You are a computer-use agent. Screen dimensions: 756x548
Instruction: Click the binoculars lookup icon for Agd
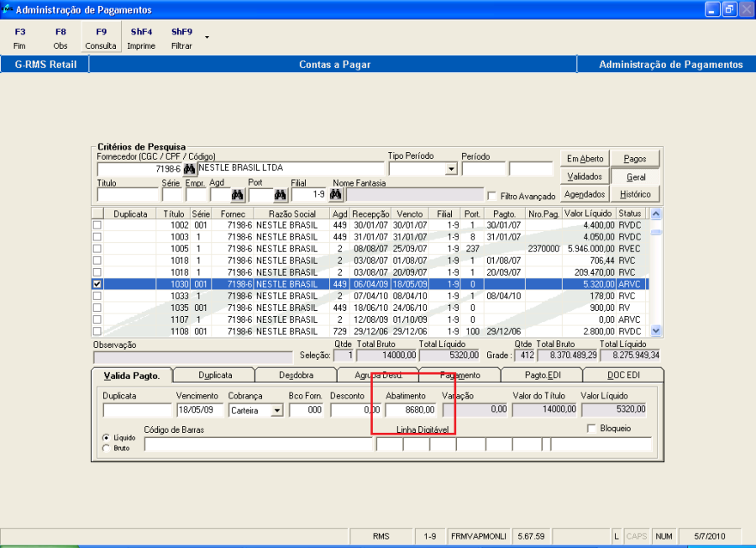[237, 195]
